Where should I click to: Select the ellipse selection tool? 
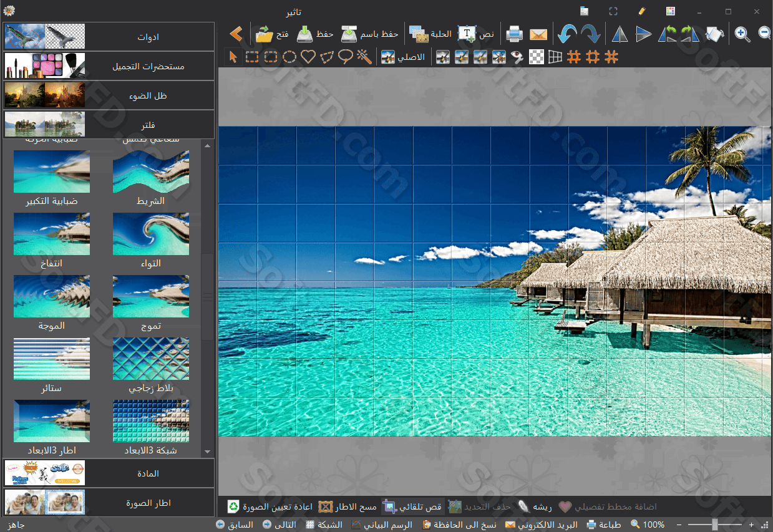(289, 57)
